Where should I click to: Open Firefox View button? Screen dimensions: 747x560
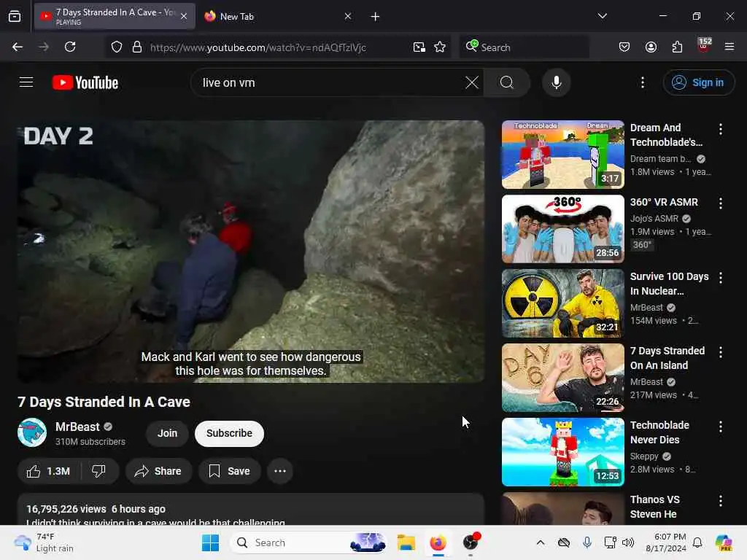[15, 17]
